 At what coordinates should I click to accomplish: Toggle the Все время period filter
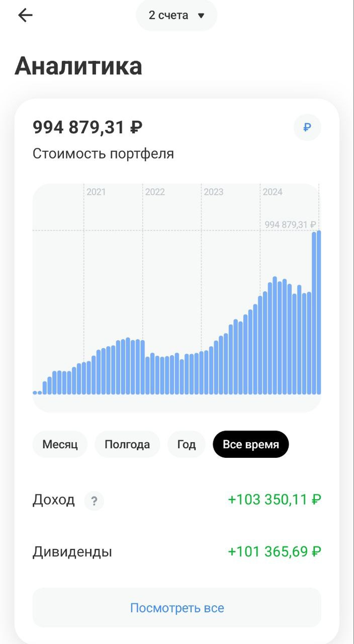click(250, 444)
